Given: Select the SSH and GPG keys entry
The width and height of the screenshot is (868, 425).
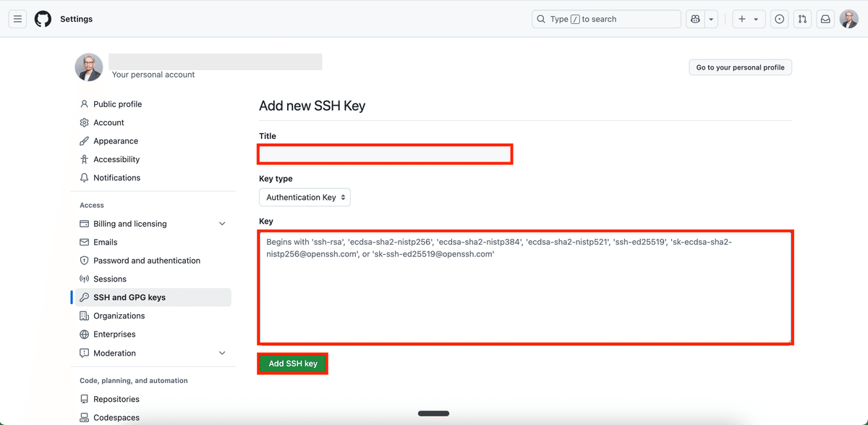Looking at the screenshot, I should coord(129,297).
